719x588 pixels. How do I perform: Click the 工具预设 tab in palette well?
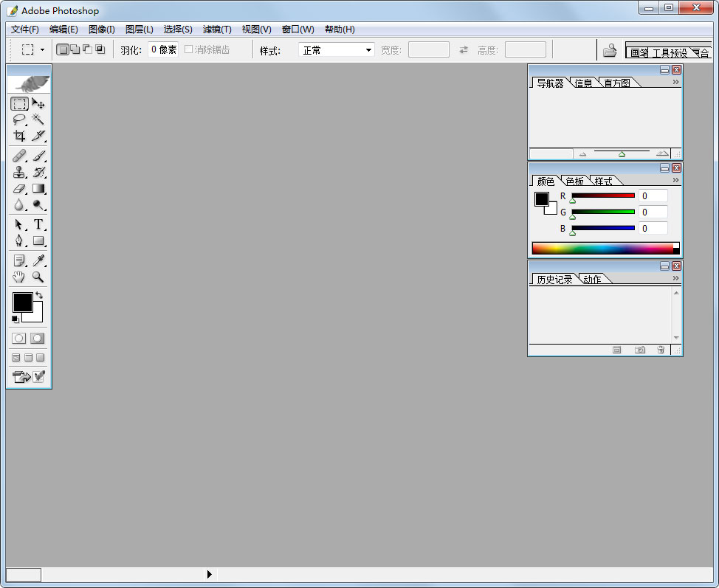670,52
